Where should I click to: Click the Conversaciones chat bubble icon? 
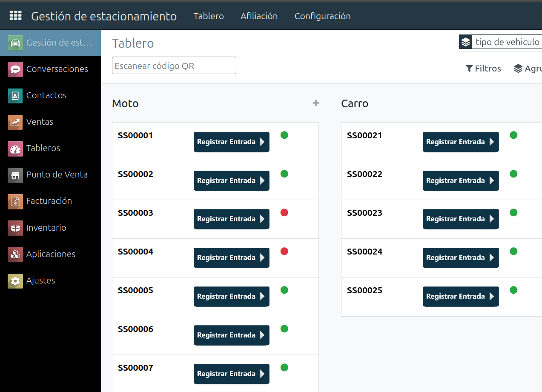coord(15,69)
